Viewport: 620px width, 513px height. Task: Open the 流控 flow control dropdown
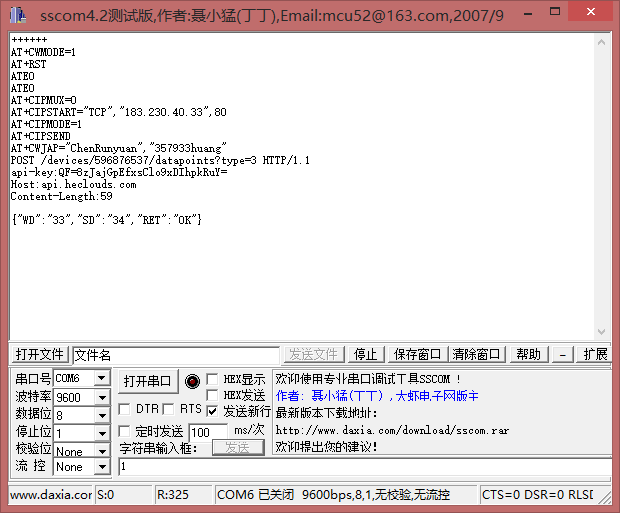tap(102, 467)
